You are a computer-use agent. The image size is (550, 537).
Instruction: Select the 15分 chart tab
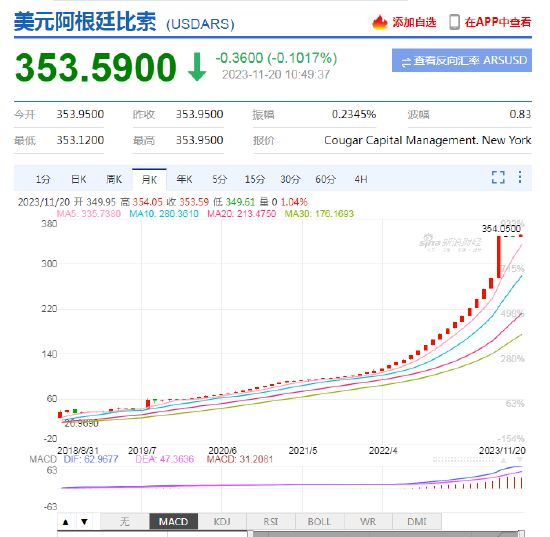click(x=255, y=180)
